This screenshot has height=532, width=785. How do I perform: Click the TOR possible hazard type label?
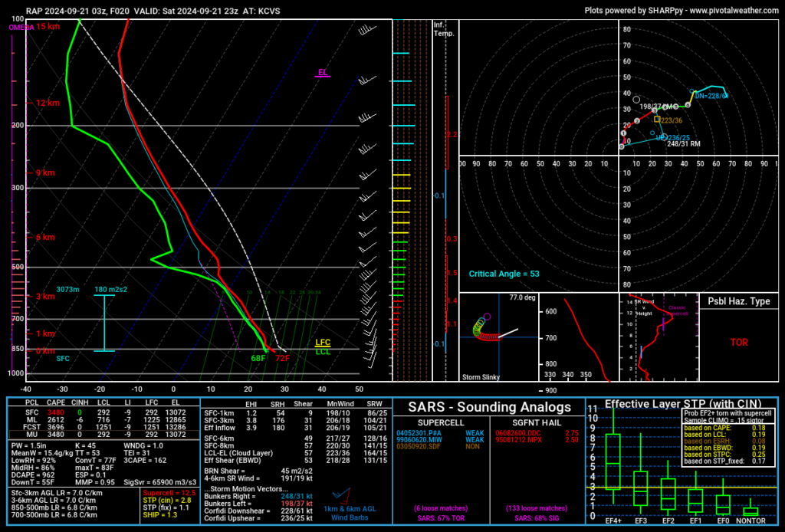[738, 343]
